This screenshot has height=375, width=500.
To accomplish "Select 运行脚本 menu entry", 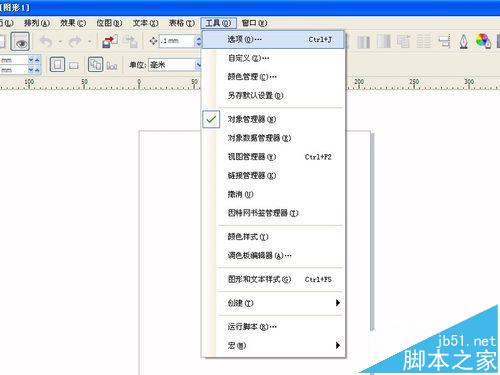I will (x=273, y=327).
